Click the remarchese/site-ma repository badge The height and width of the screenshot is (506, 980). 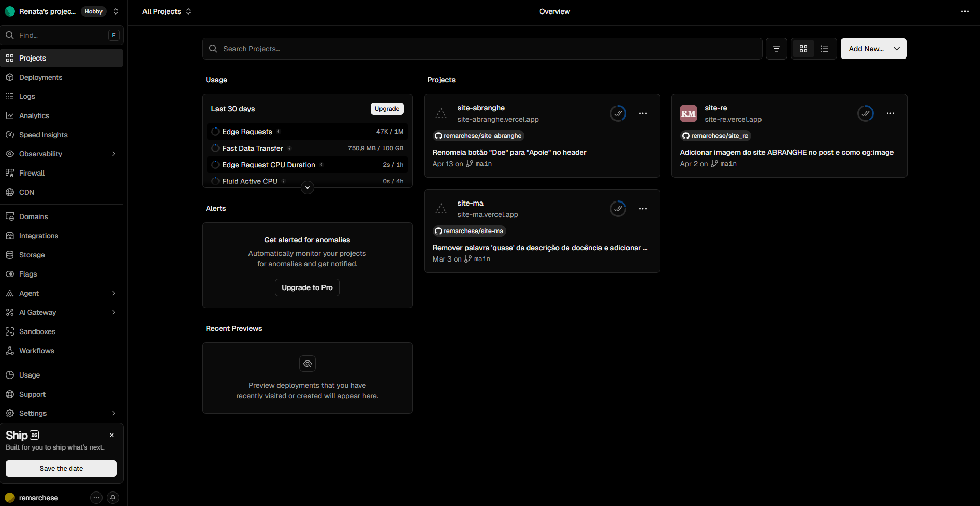[469, 231]
